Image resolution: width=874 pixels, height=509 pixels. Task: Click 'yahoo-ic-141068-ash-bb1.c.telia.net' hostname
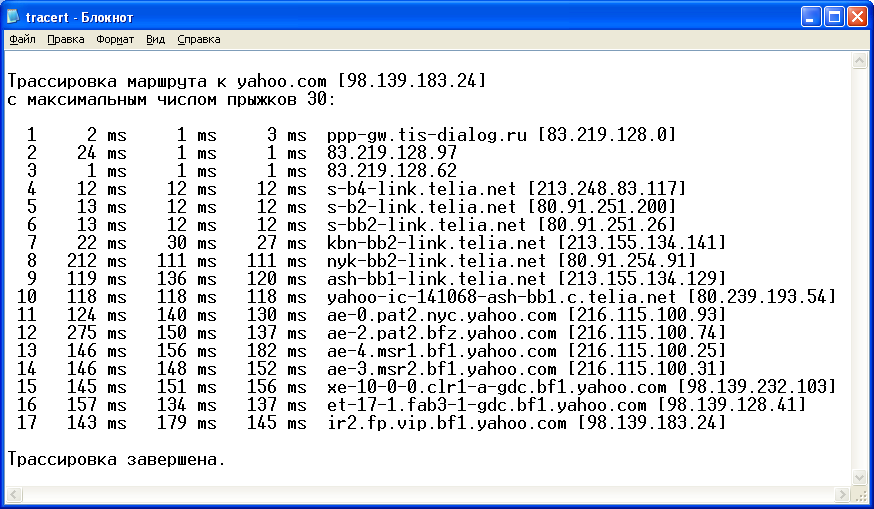[x=502, y=297]
